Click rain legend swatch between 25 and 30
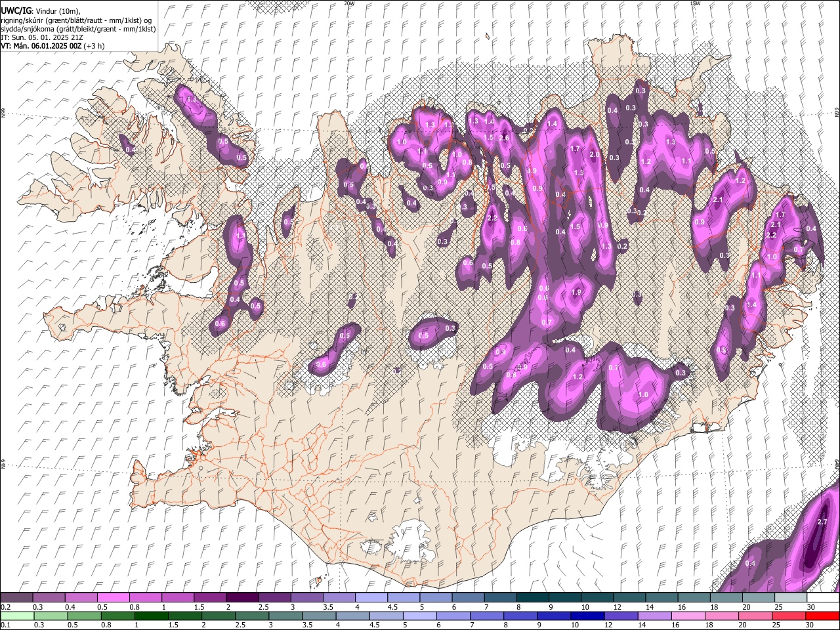840x630 pixels. (x=788, y=616)
